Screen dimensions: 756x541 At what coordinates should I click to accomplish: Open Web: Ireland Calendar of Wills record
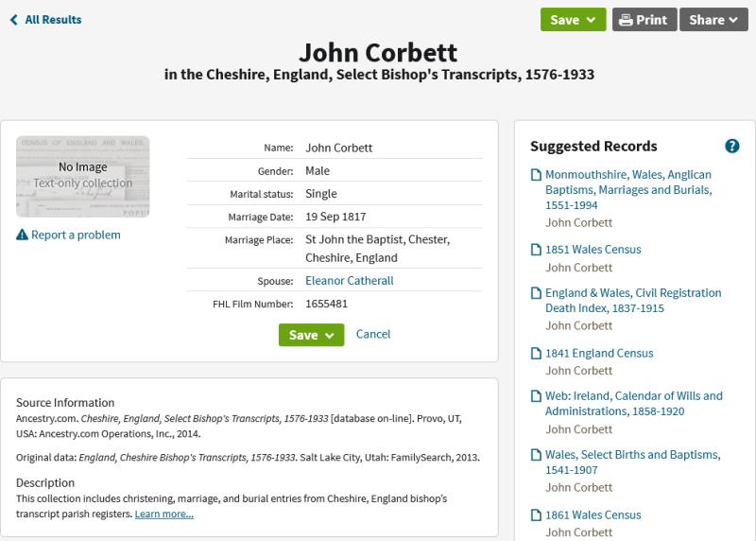point(633,404)
